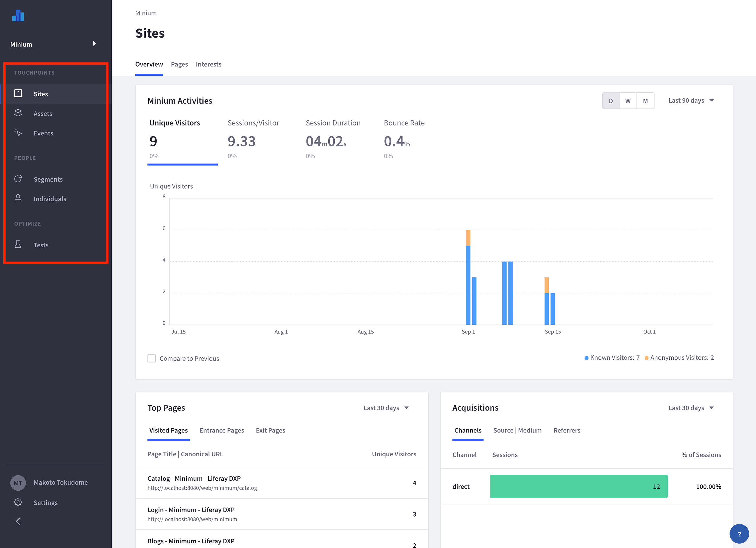Click the tallest chart bar near Sep 1
Image resolution: width=756 pixels, height=548 pixels.
pyautogui.click(x=468, y=277)
